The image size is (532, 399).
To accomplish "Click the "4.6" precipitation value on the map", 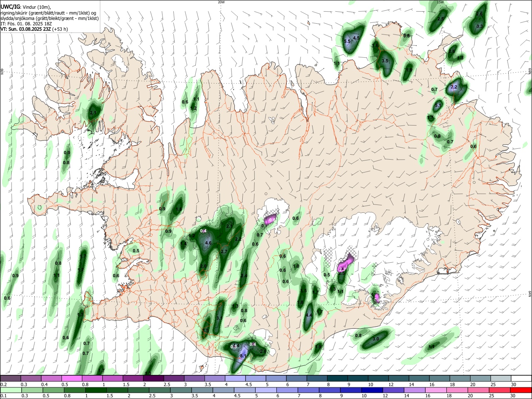I will click(x=209, y=243).
